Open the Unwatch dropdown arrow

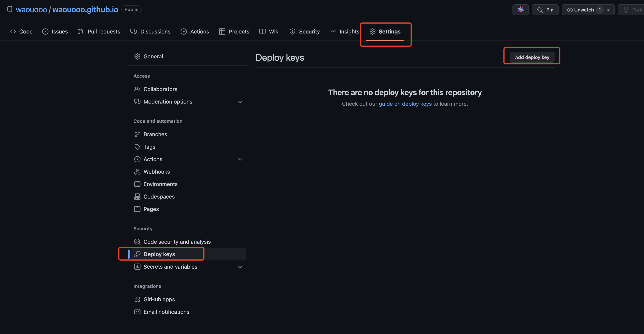coord(608,10)
